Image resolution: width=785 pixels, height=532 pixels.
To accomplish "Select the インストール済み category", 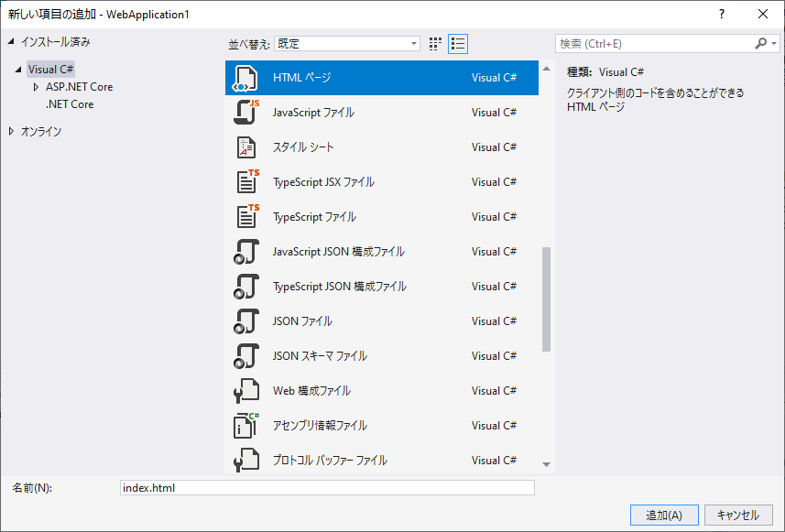I will (56, 42).
